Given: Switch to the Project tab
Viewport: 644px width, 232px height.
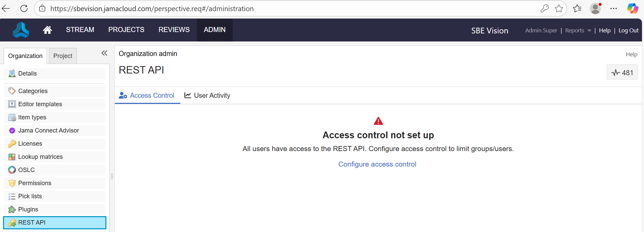Looking at the screenshot, I should pos(63,56).
